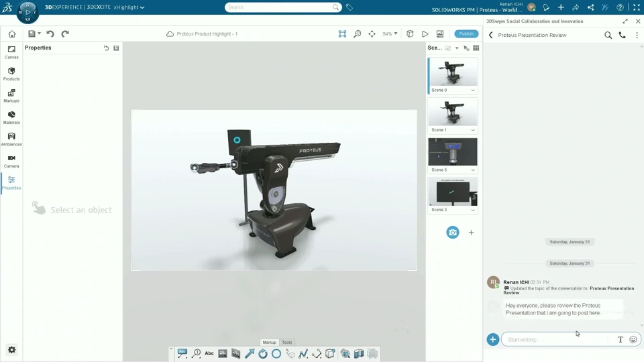Screen dimensions: 644x362
Task: Open settings gear at the sidebar bottom
Action: (x=11, y=350)
